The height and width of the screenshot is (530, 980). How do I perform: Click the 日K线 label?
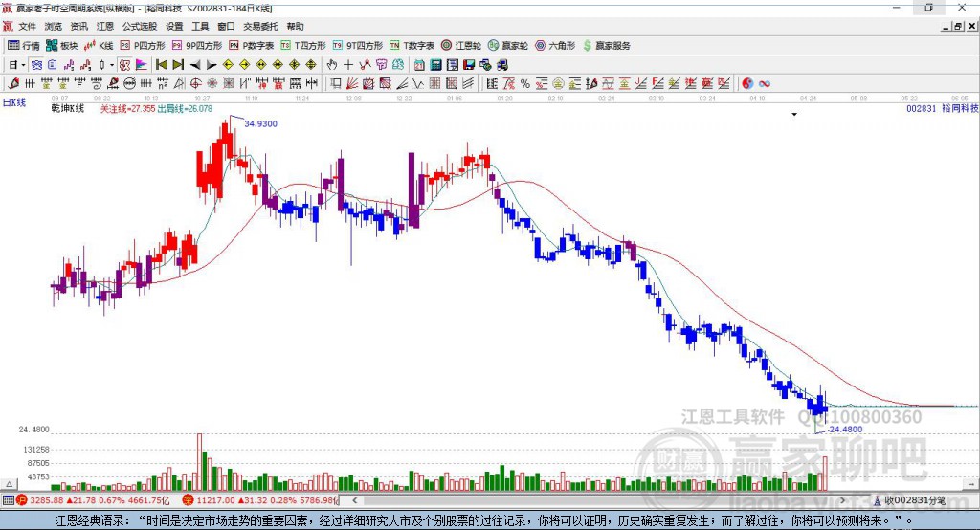(13, 102)
